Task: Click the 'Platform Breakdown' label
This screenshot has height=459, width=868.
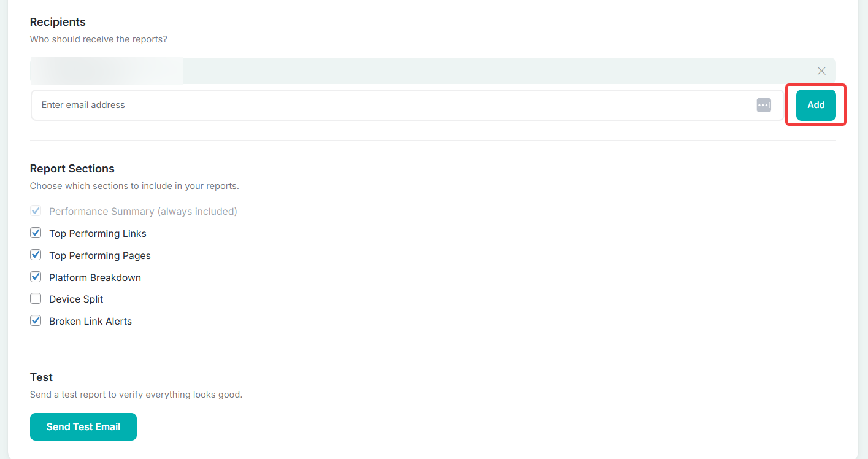Action: 95,277
